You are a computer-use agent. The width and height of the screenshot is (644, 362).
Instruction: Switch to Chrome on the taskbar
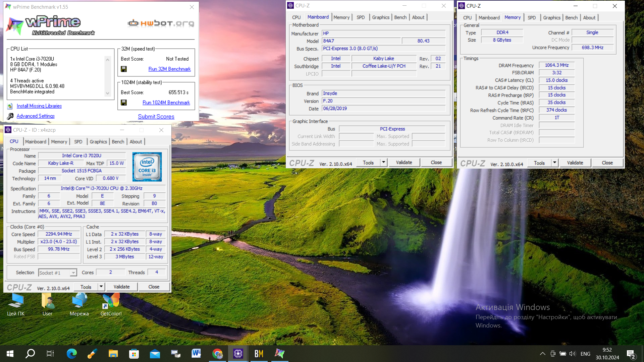217,354
